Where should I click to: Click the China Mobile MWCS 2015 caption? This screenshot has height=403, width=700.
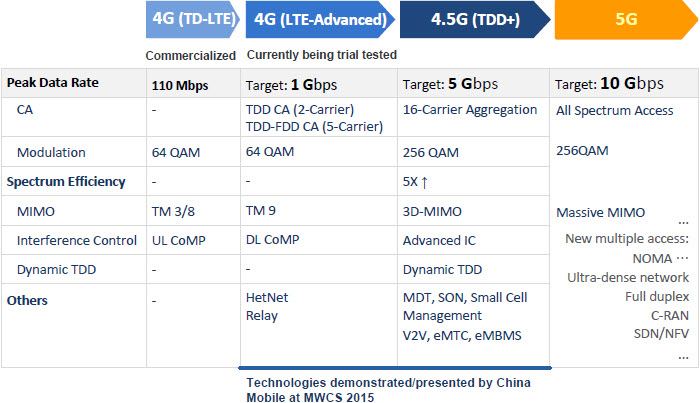click(x=388, y=390)
